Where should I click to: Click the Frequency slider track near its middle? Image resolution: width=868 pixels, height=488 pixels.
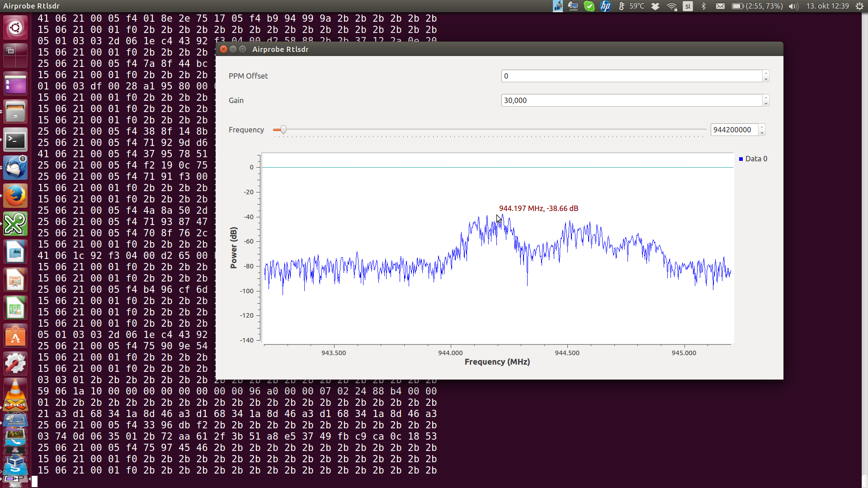(x=490, y=130)
